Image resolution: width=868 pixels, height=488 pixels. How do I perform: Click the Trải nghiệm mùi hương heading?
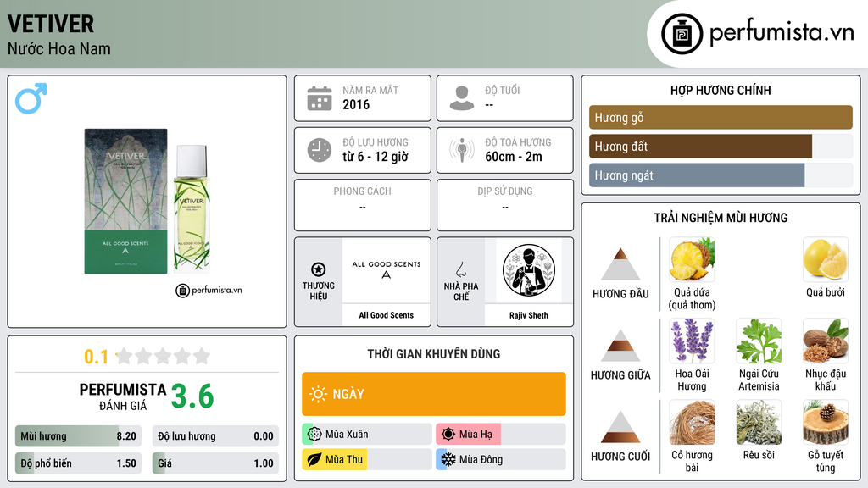(721, 218)
